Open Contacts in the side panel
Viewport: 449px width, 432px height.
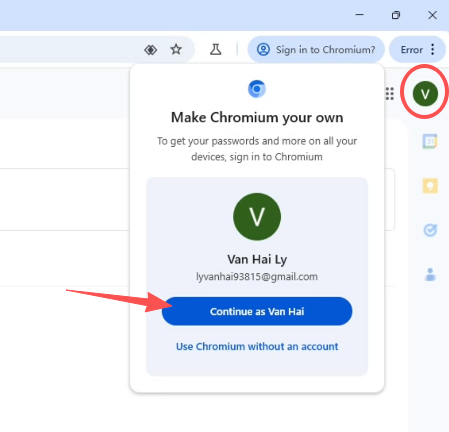click(430, 275)
